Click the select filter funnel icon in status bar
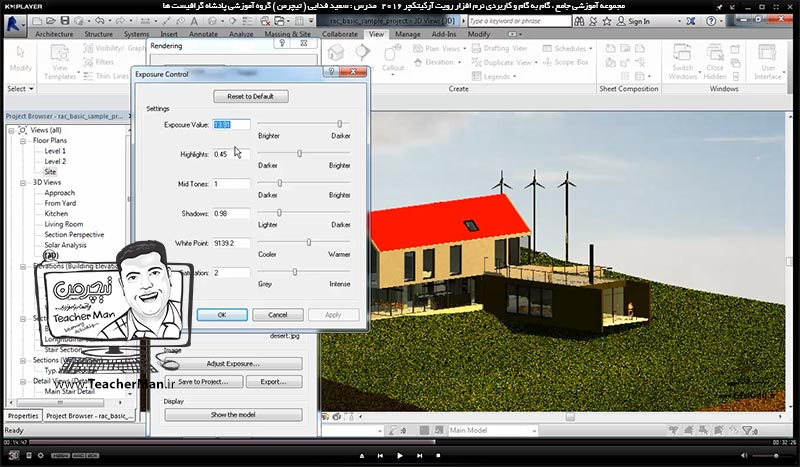Screen dimensions: 800x467 [747, 431]
